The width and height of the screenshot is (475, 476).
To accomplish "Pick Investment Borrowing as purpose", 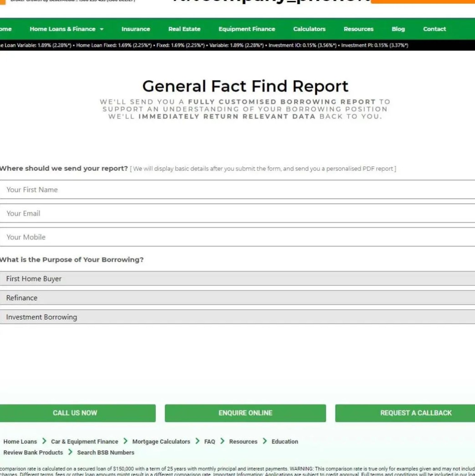I will coord(237,317).
